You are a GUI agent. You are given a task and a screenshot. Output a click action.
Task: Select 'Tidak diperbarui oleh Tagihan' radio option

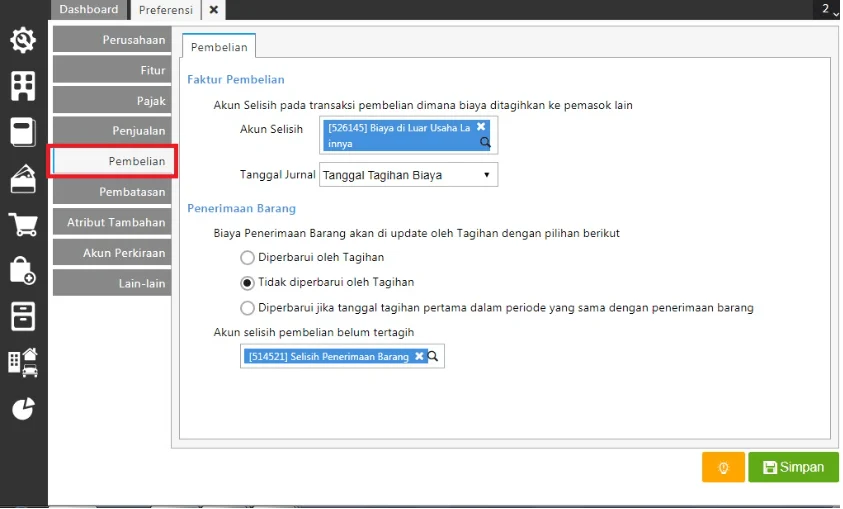[247, 283]
